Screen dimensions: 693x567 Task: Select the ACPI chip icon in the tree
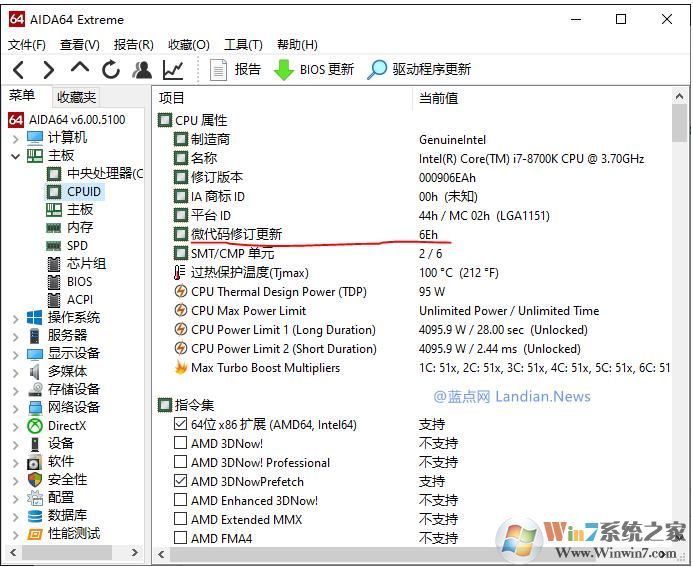(x=53, y=300)
